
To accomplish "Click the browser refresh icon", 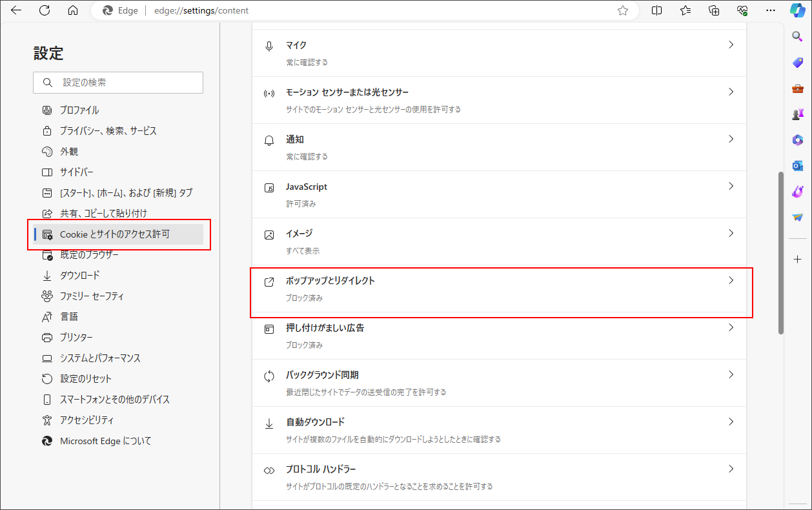I will click(x=45, y=10).
